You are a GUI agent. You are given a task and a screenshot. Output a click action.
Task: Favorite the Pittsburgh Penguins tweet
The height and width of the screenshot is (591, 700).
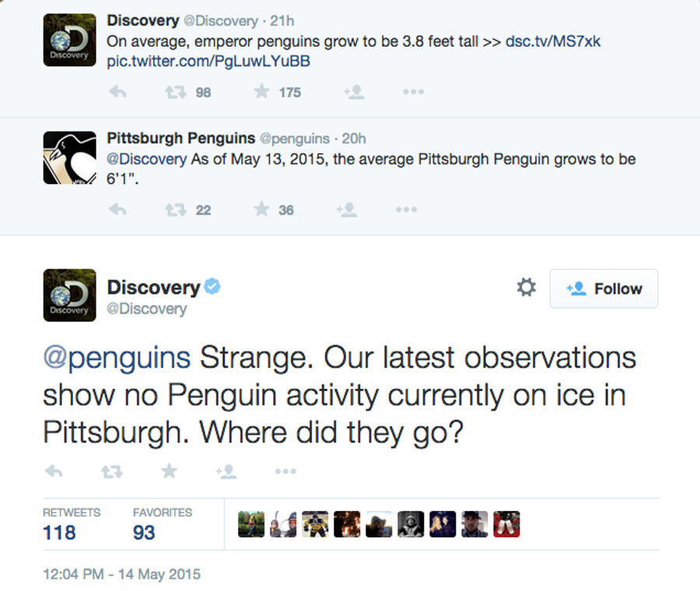pos(261,209)
